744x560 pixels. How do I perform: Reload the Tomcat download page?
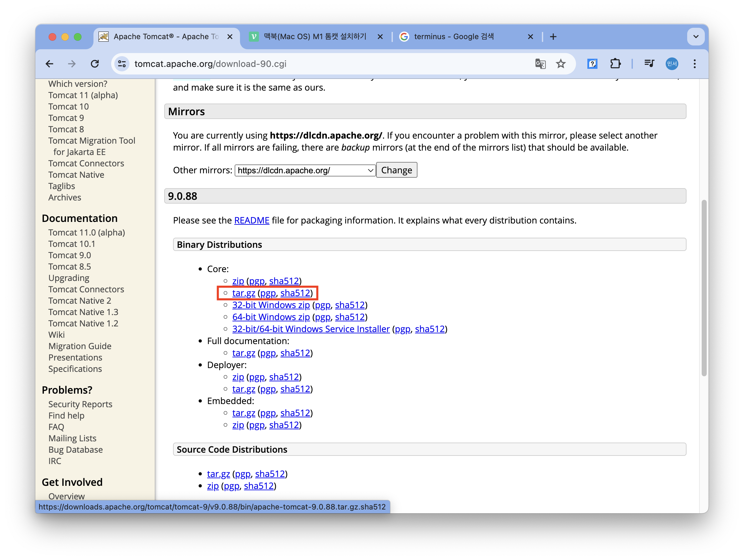[95, 64]
